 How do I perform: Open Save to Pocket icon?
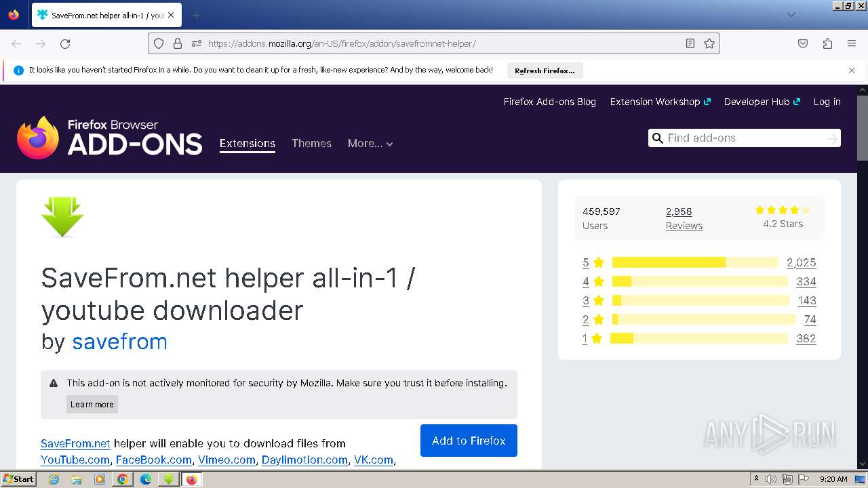pos(803,43)
